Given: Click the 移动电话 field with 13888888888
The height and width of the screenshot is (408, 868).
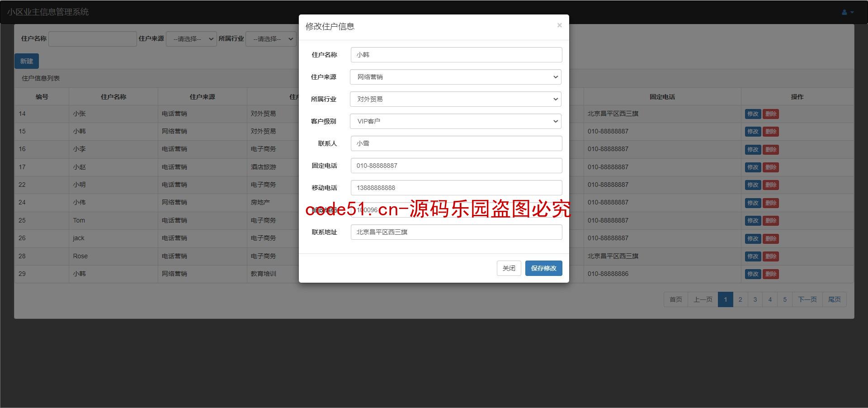Looking at the screenshot, I should 456,188.
